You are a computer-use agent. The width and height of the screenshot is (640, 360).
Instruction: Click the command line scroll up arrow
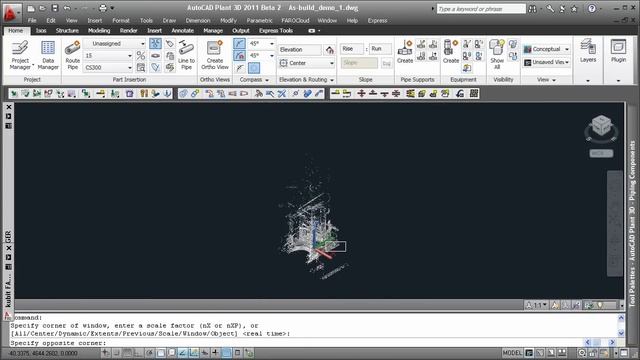tap(621, 318)
